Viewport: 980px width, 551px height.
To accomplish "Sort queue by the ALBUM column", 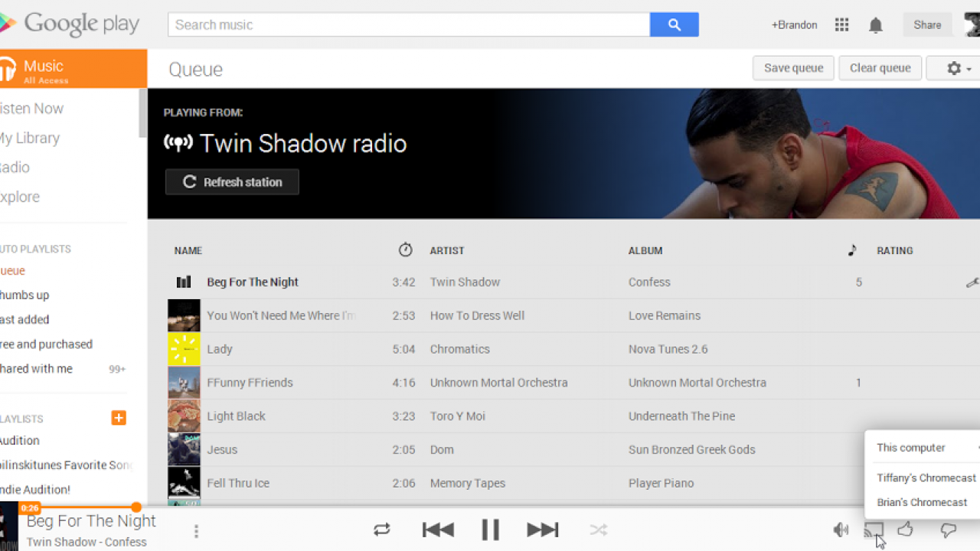I will (645, 250).
